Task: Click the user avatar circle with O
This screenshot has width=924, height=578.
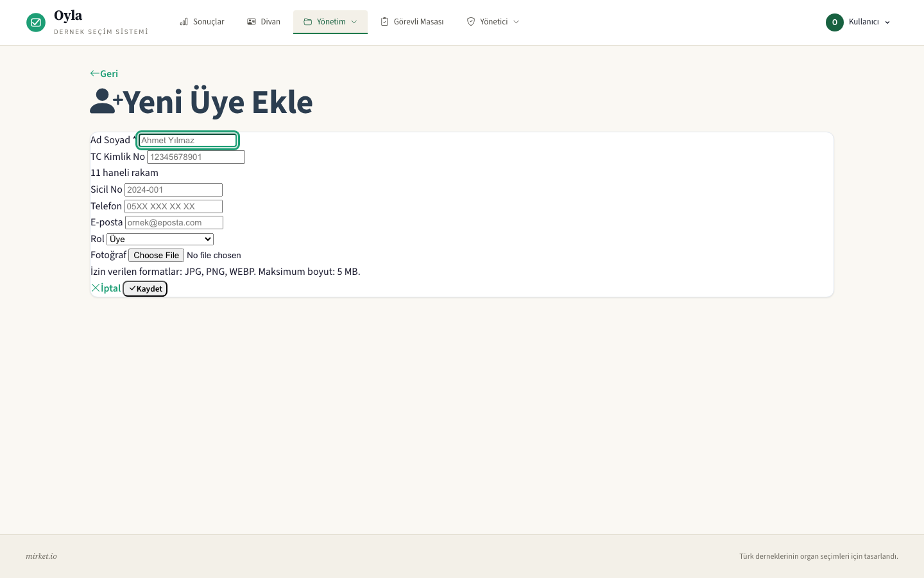Action: [x=835, y=22]
